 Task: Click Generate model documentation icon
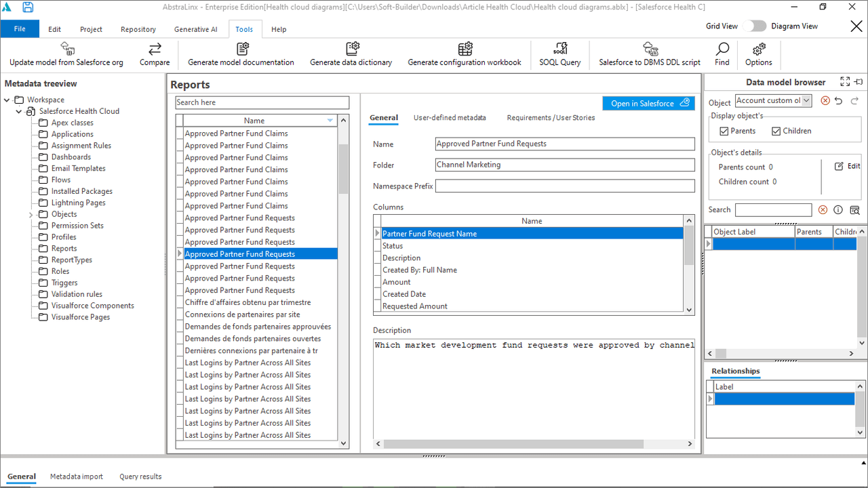[241, 48]
